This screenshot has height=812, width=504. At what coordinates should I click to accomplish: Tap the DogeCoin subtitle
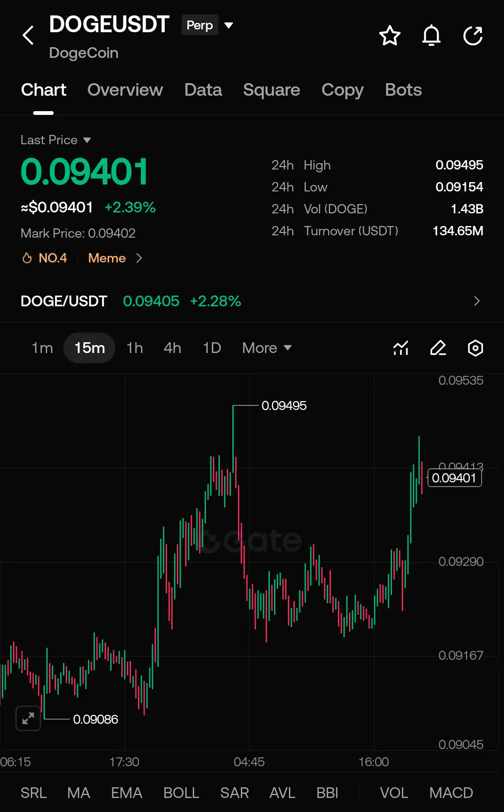coord(84,53)
